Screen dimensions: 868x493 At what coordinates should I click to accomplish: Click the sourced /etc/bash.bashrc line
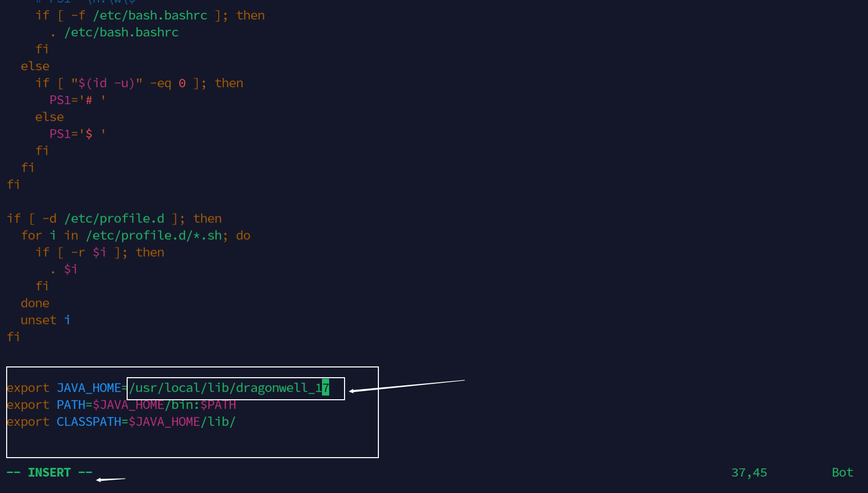[121, 32]
